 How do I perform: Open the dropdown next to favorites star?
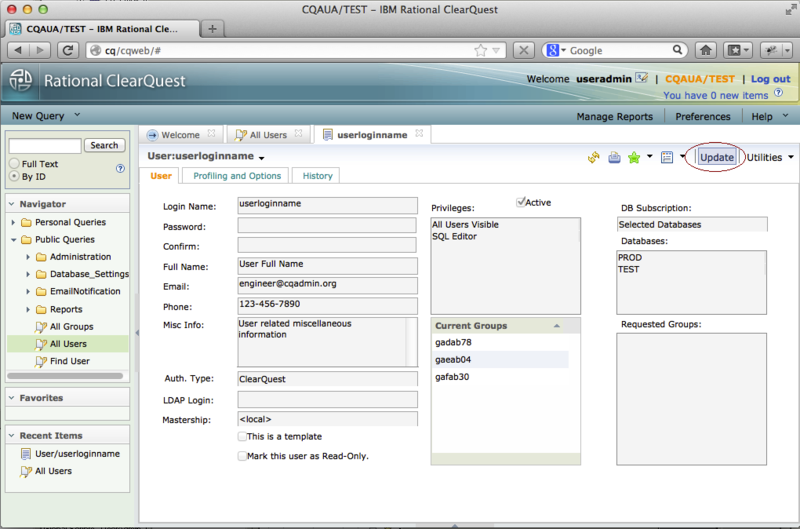649,157
